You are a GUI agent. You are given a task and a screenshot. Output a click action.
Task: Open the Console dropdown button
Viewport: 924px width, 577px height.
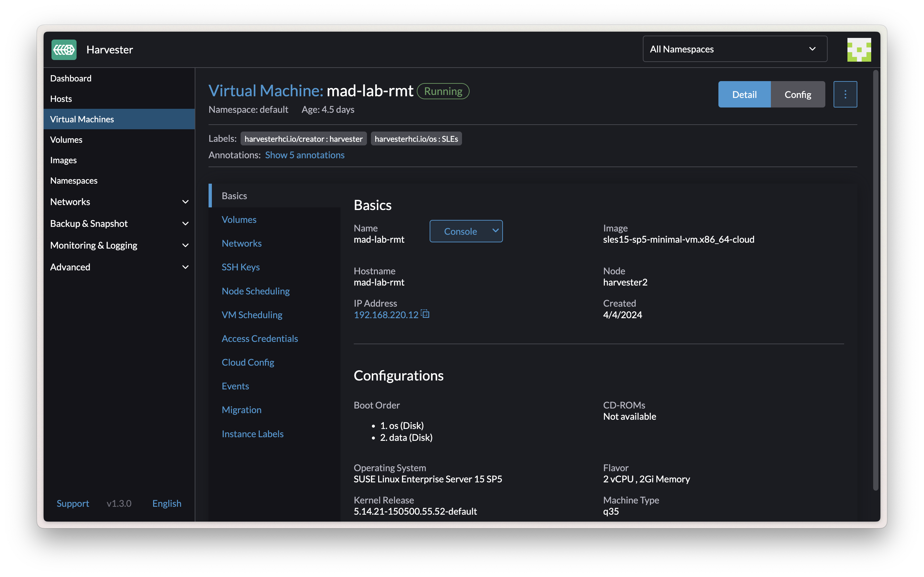[495, 231]
